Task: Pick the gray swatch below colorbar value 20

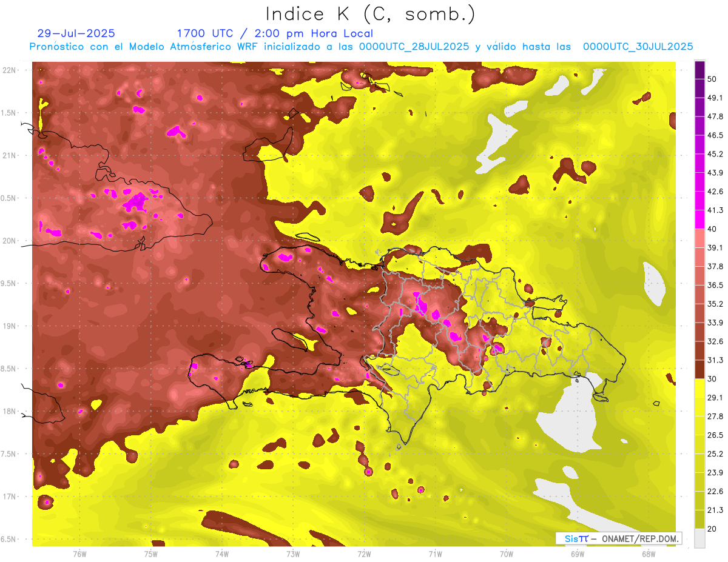Action: pos(699,538)
